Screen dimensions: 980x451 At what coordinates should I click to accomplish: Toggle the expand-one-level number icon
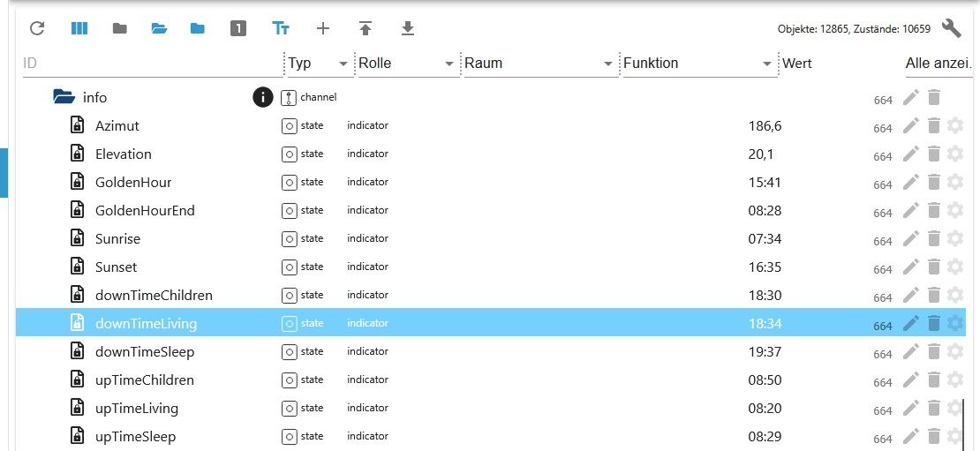tap(238, 28)
